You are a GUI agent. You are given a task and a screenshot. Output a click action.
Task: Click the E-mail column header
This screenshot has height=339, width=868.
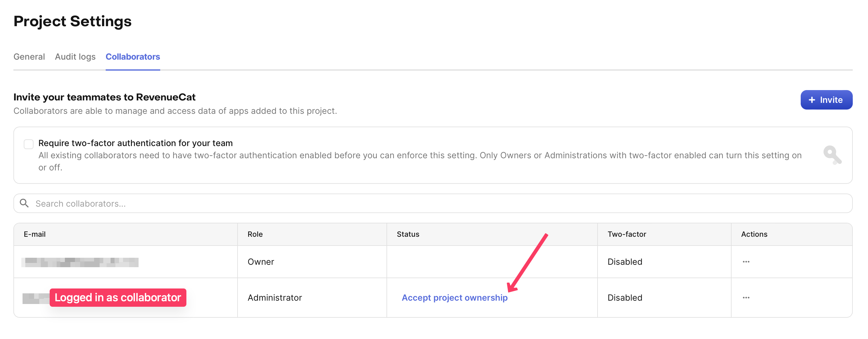(35, 234)
